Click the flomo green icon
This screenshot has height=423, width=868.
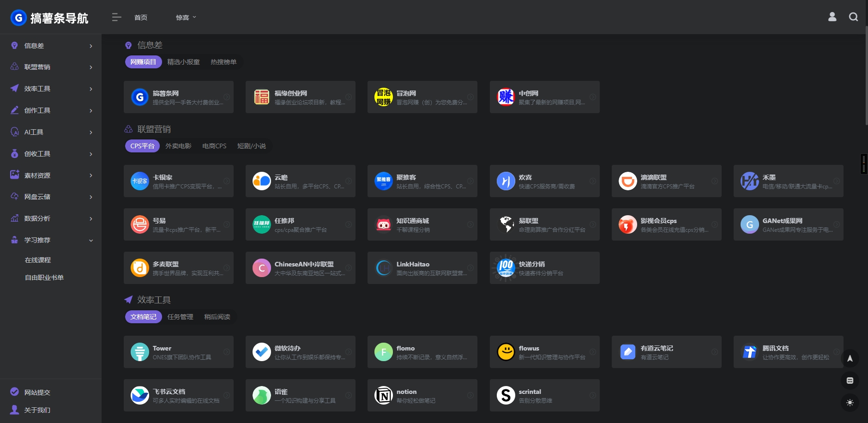(383, 352)
